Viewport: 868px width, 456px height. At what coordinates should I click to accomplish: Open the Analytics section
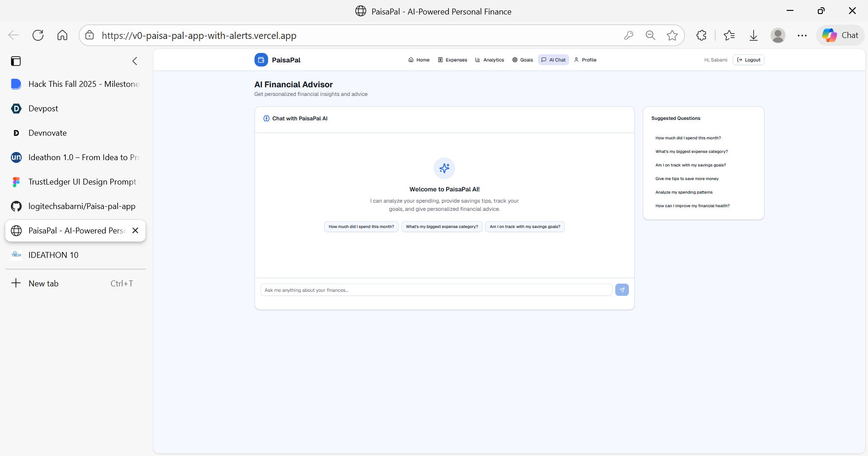click(490, 60)
